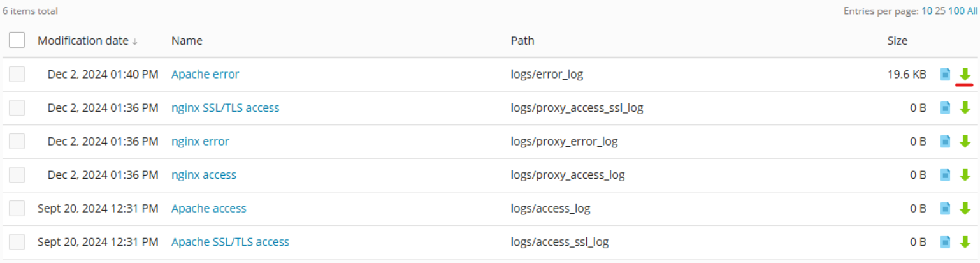
Task: Sort the list by Name column
Action: [x=187, y=41]
